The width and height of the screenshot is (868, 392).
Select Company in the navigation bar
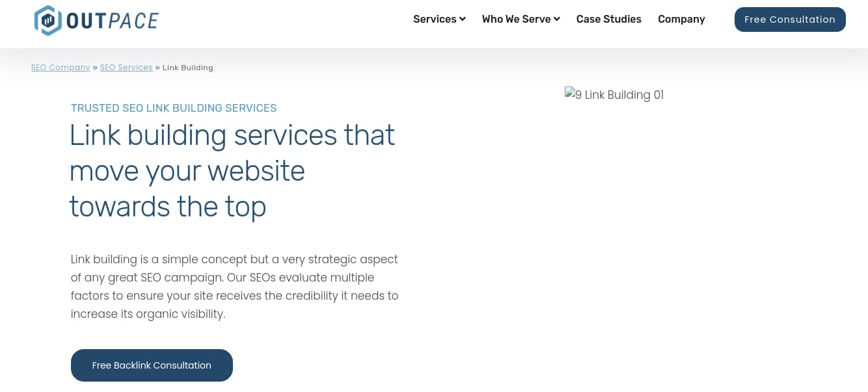(x=681, y=19)
